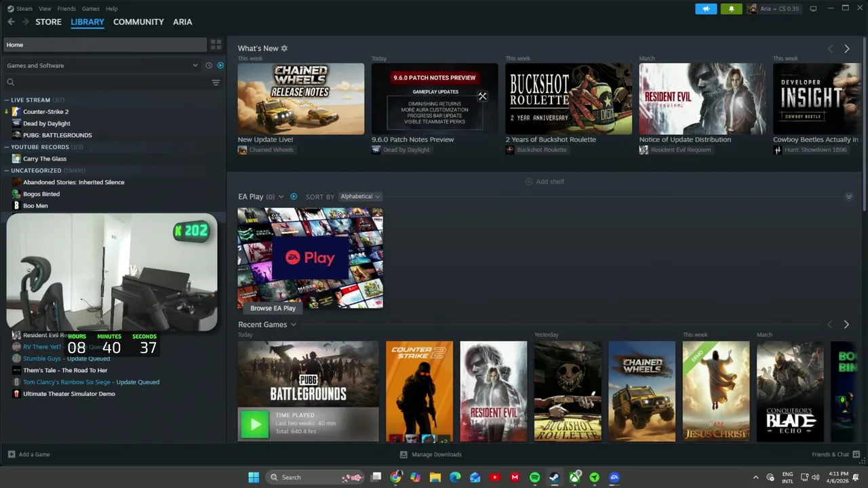Collapse the EA Play shelf with the double chevron
Screen dimensions: 868x488
click(x=848, y=197)
